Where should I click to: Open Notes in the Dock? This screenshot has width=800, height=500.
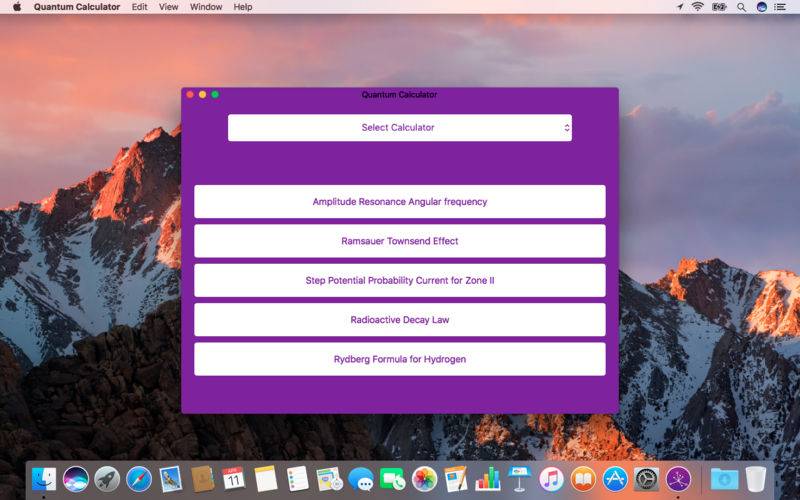click(266, 479)
